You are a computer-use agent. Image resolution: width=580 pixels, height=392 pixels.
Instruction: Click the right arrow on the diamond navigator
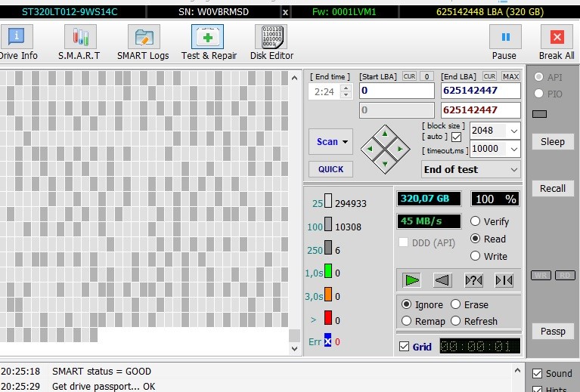click(x=400, y=149)
